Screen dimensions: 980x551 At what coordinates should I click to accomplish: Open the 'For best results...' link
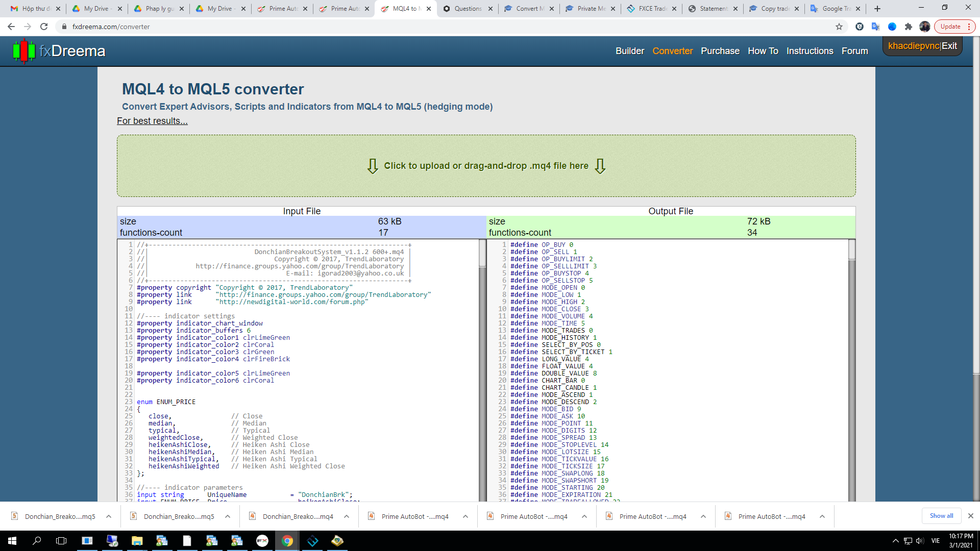click(152, 121)
